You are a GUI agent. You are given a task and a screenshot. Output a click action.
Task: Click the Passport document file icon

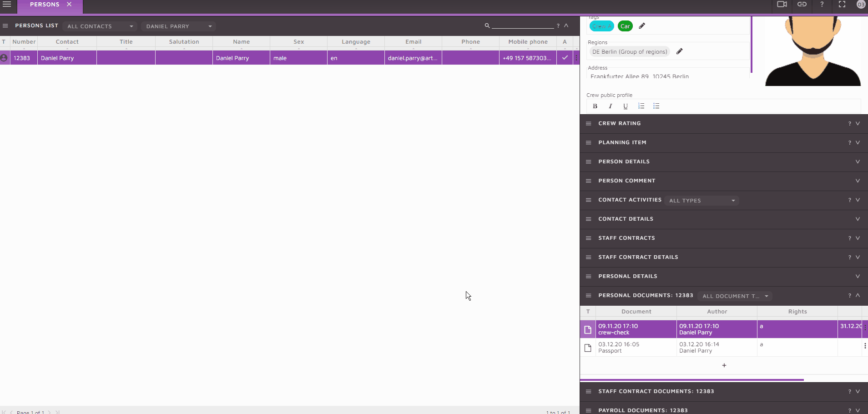pyautogui.click(x=588, y=348)
